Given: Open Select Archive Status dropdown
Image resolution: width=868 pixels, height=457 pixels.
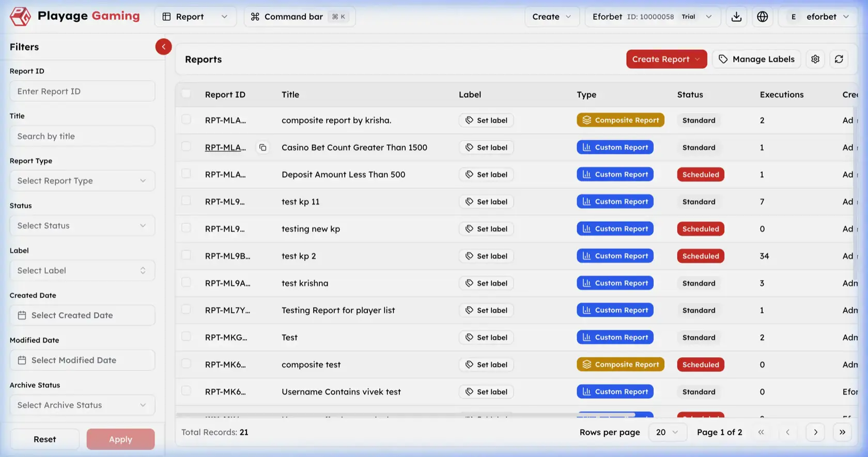Looking at the screenshot, I should (x=82, y=405).
